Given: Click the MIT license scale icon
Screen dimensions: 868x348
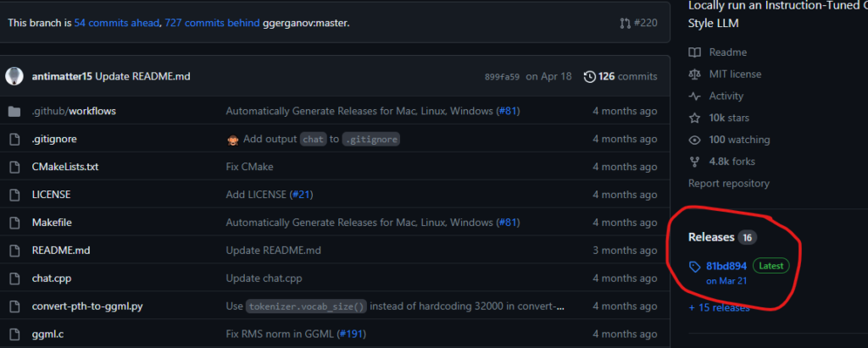Looking at the screenshot, I should (x=694, y=75).
